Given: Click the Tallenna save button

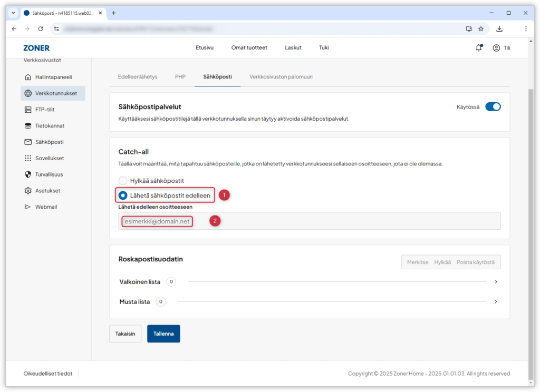Looking at the screenshot, I should (163, 334).
